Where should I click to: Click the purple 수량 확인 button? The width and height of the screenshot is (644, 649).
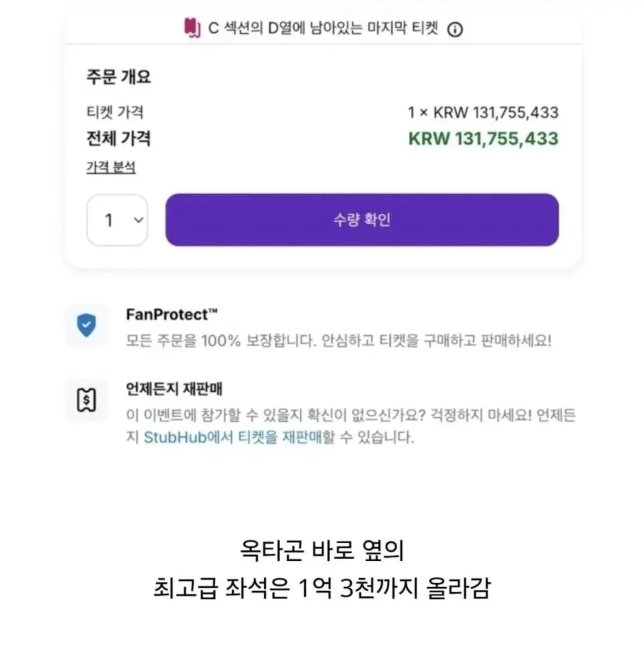pyautogui.click(x=362, y=220)
